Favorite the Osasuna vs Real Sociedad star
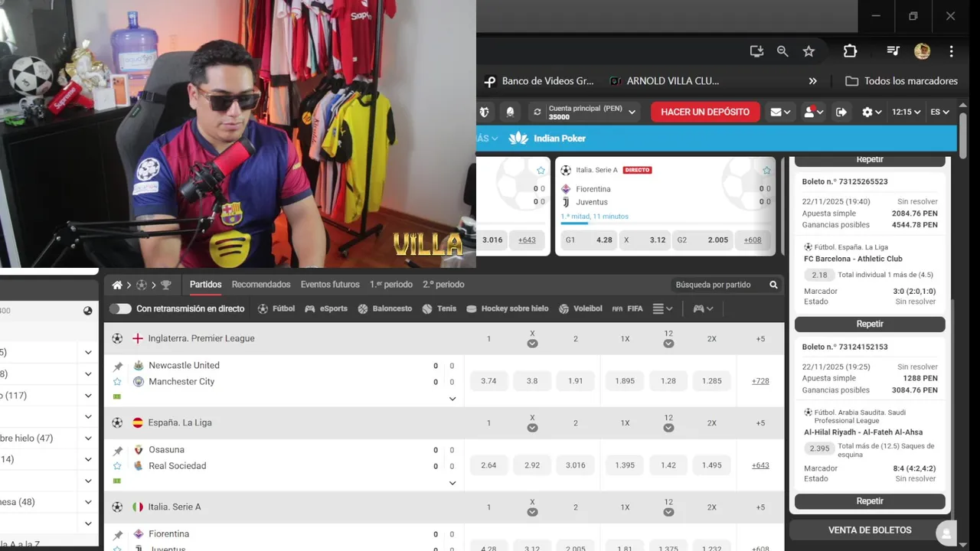The height and width of the screenshot is (551, 980). [117, 466]
